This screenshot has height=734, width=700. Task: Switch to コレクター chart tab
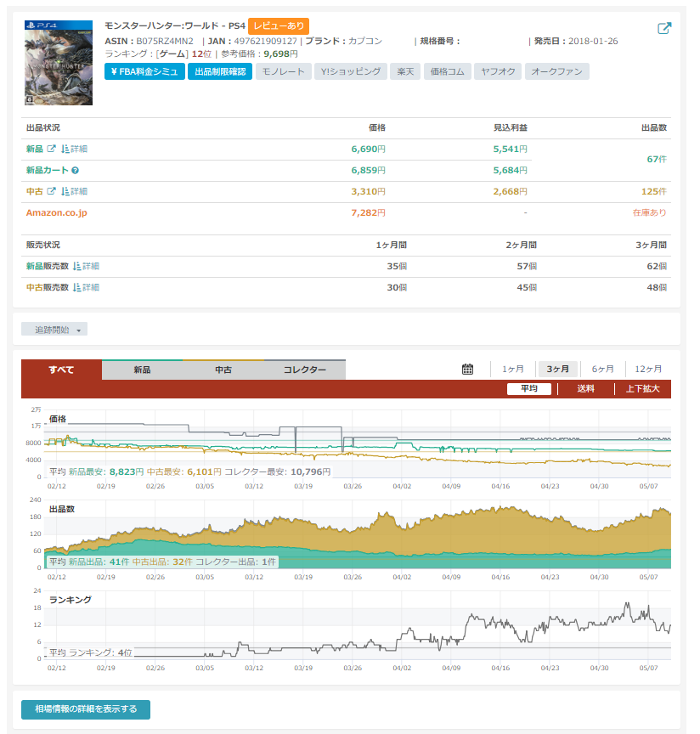[x=305, y=370]
